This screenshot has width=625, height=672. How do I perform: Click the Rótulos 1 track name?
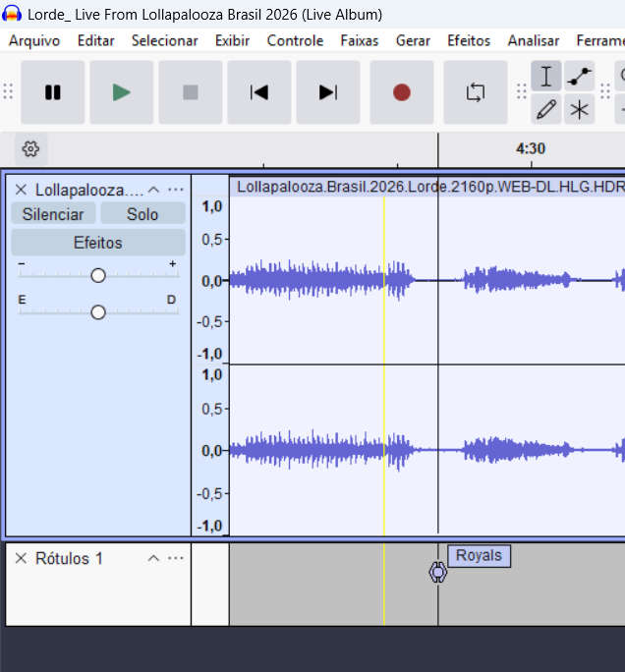click(69, 558)
